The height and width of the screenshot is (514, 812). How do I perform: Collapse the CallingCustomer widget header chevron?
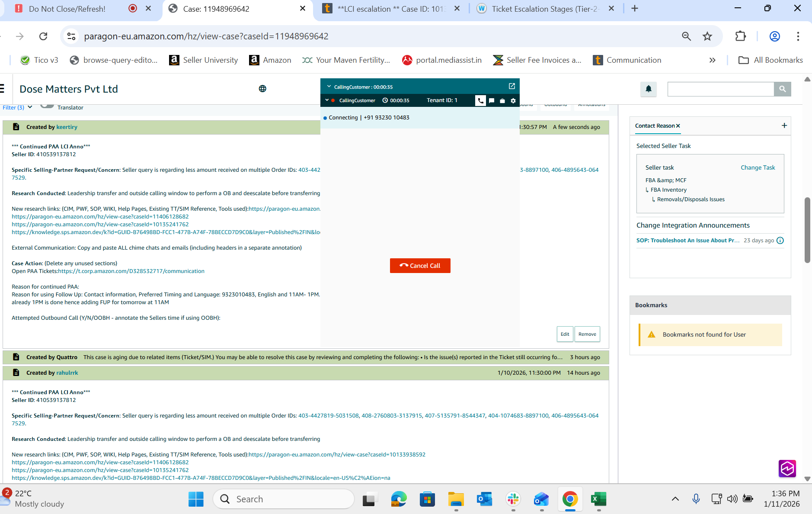point(329,87)
